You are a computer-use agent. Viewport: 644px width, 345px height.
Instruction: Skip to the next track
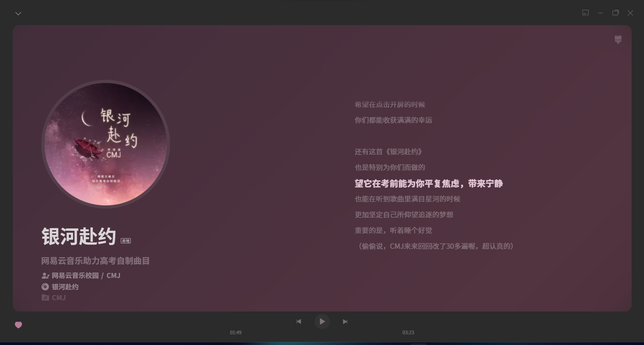click(345, 321)
